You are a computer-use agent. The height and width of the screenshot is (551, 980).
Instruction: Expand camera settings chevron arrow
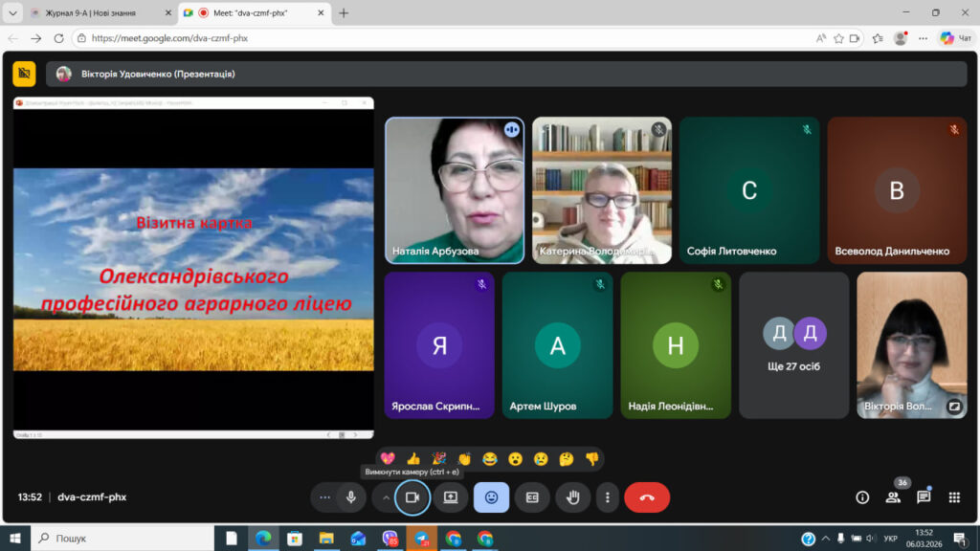pyautogui.click(x=386, y=497)
